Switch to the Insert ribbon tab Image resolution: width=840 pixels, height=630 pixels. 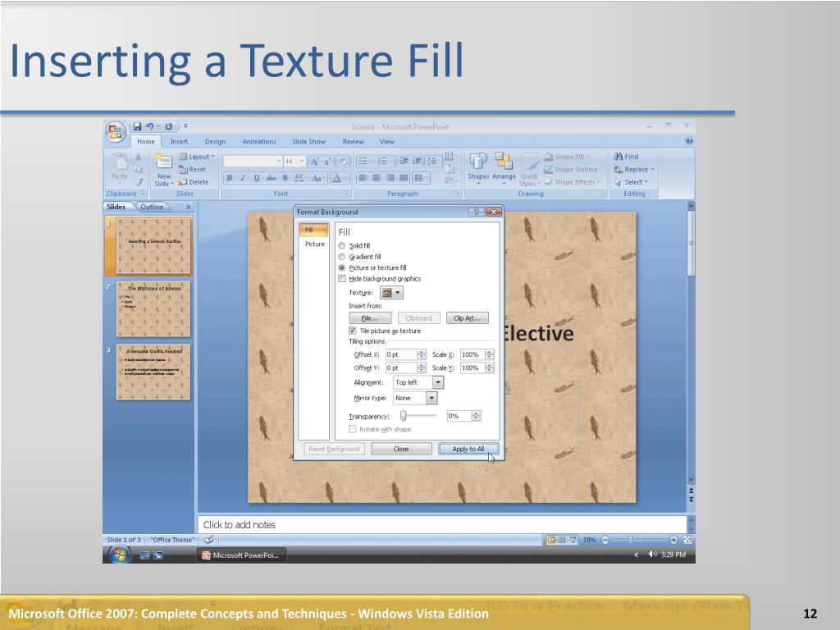(179, 141)
